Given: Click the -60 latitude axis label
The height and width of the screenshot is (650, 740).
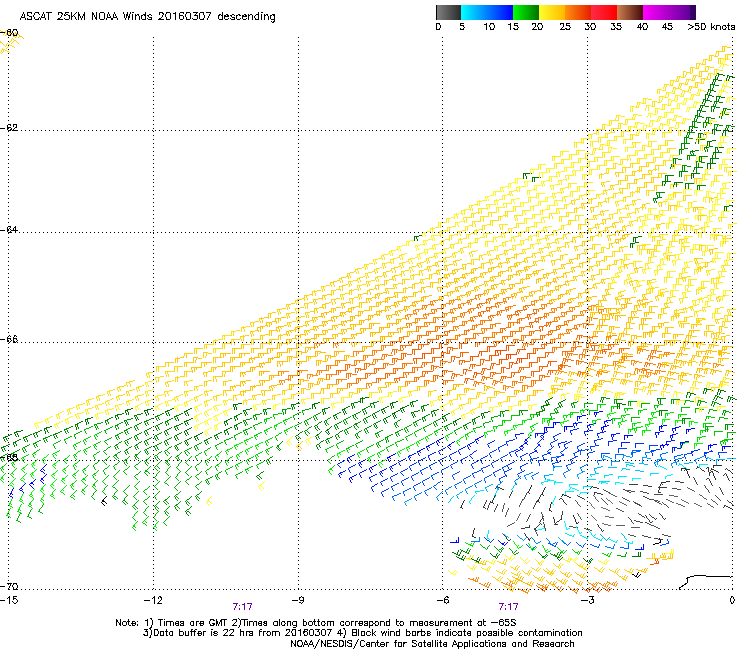Looking at the screenshot, I should 9,33.
